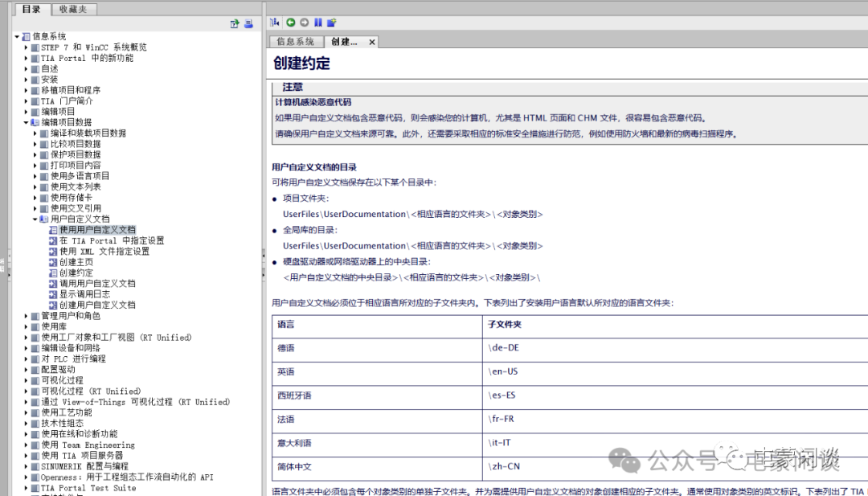Open the blue bookmarks icon in toolbar
Image resolution: width=868 pixels, height=496 pixels.
pyautogui.click(x=317, y=23)
